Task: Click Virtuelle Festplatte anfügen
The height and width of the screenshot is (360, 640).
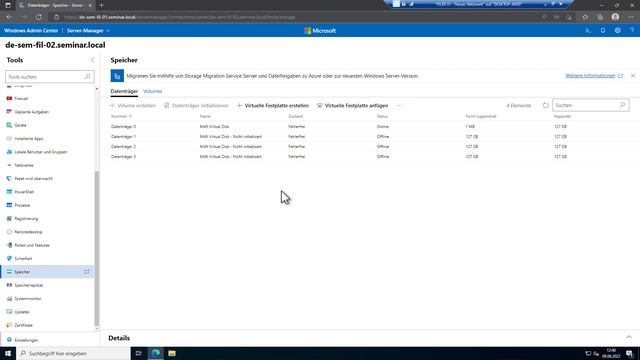Action: (353, 106)
